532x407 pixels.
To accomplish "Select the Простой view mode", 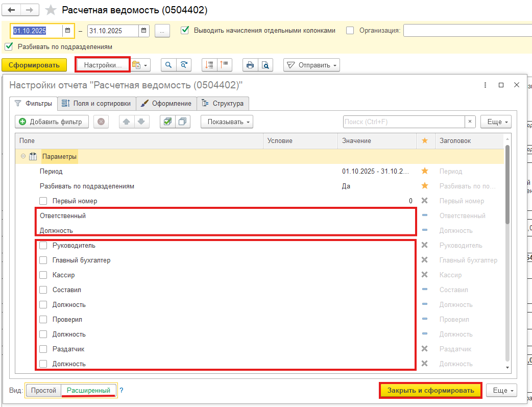I will pos(43,390).
